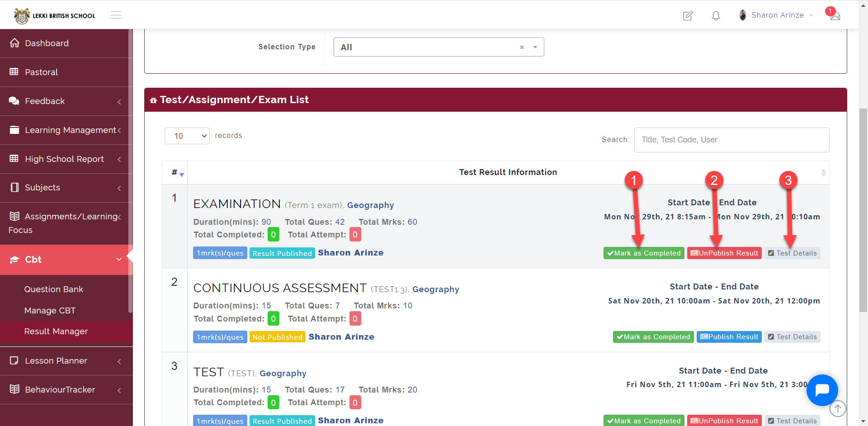
Task: Click the Cbt graduation cap icon
Action: 14,260
